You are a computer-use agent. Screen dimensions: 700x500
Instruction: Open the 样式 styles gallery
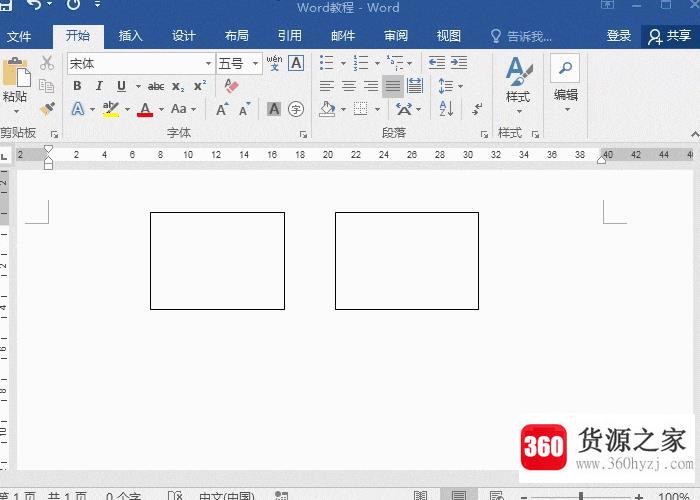click(x=518, y=85)
